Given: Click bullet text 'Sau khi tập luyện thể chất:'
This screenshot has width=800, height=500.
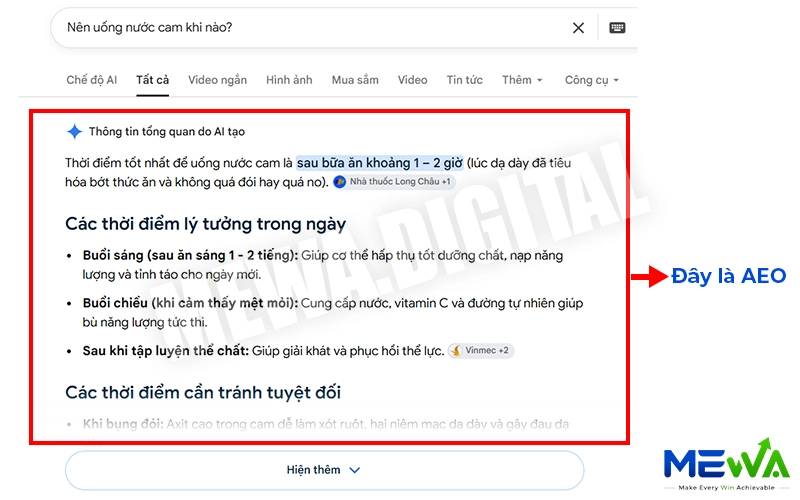Looking at the screenshot, I should pos(166,351).
